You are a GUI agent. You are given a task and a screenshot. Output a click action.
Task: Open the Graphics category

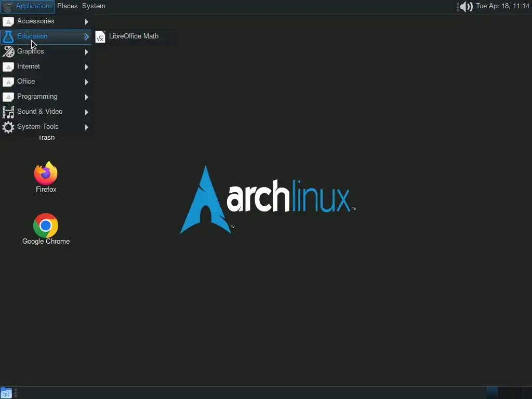[46, 51]
